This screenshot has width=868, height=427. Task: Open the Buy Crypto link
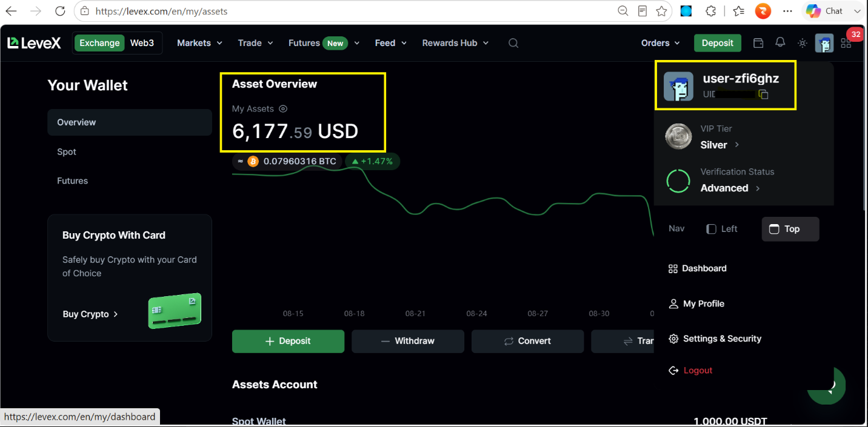tap(90, 314)
